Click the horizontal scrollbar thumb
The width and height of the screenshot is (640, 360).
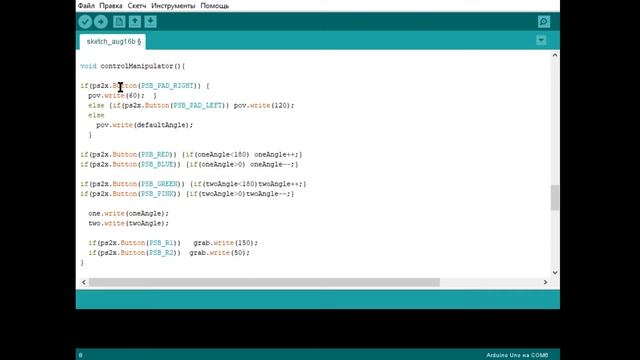264,282
